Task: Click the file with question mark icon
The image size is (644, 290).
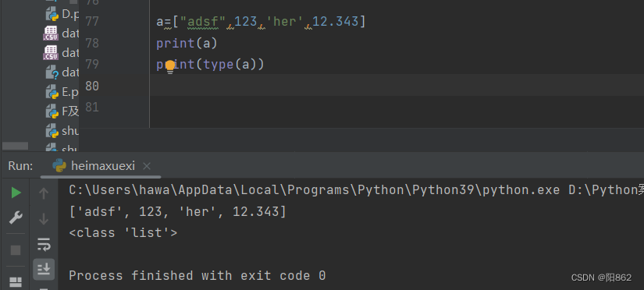Action: pyautogui.click(x=62, y=72)
